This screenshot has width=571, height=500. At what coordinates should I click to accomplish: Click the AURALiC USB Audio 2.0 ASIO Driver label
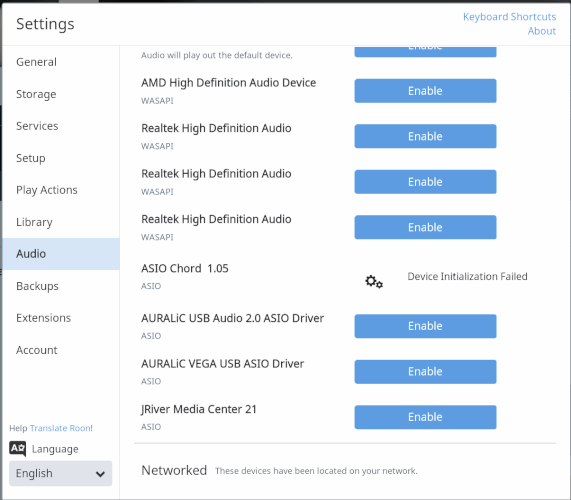coord(232,318)
